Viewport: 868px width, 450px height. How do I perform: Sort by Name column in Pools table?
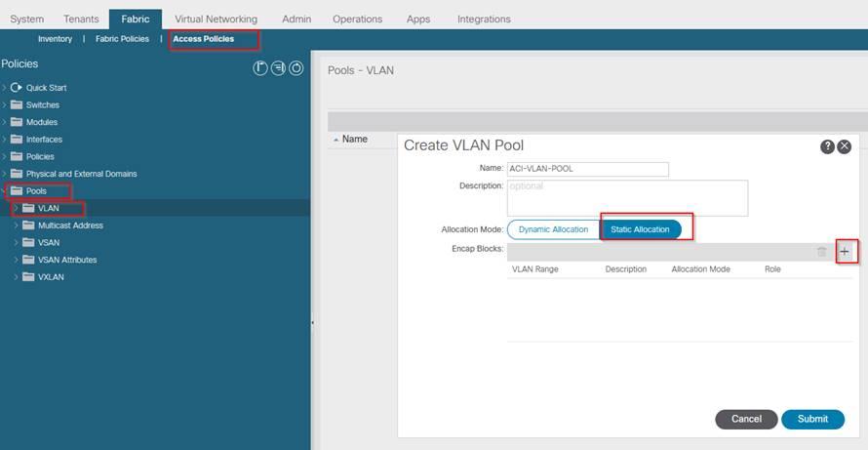pos(354,140)
